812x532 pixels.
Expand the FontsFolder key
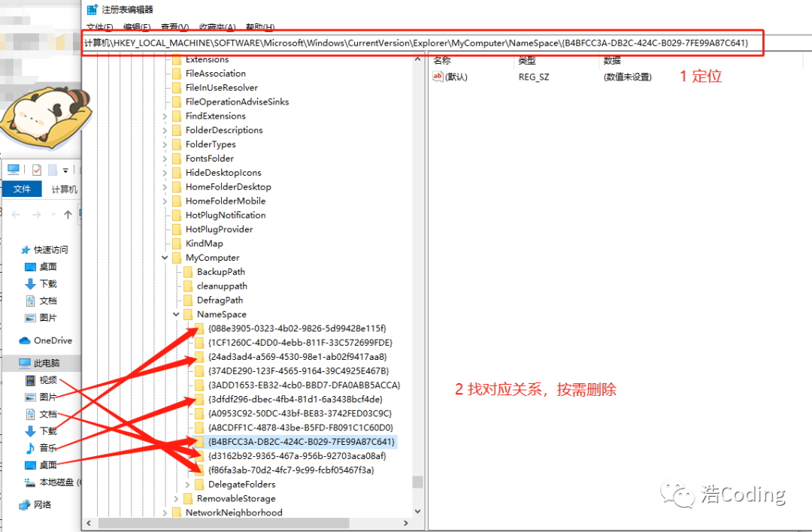tap(165, 159)
